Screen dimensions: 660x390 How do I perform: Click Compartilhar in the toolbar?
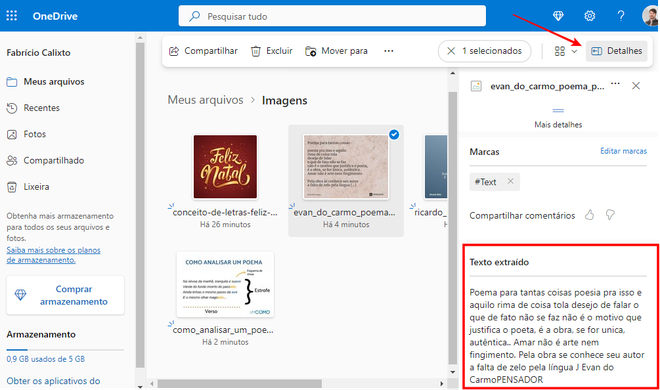point(203,51)
